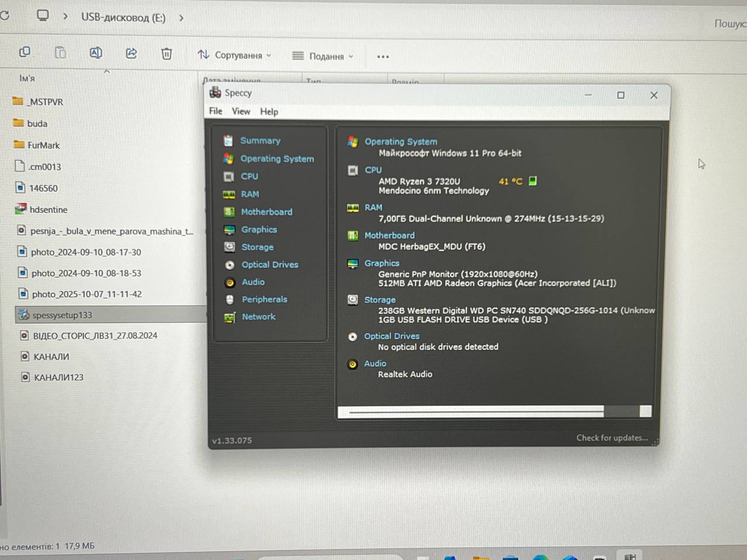Expand the Сортування sort dropdown
Screen dimensions: 747x560
click(235, 55)
